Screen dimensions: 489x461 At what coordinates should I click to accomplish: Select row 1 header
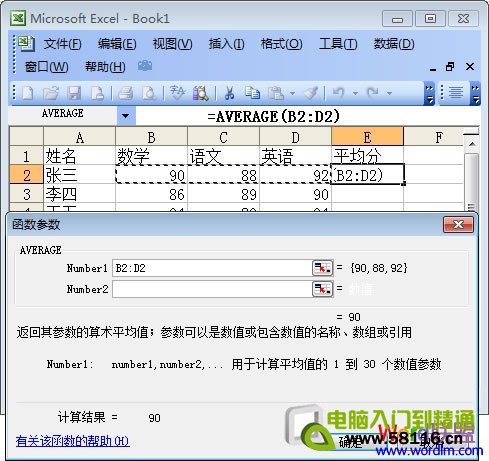27,156
